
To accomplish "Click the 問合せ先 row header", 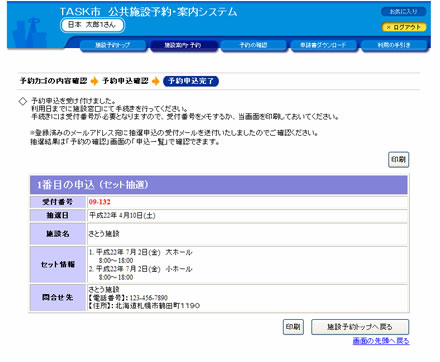I will (58, 297).
